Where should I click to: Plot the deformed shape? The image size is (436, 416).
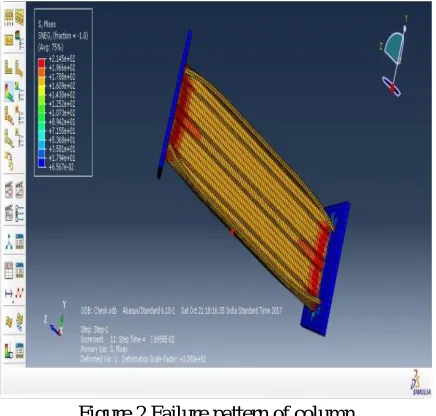20,68
